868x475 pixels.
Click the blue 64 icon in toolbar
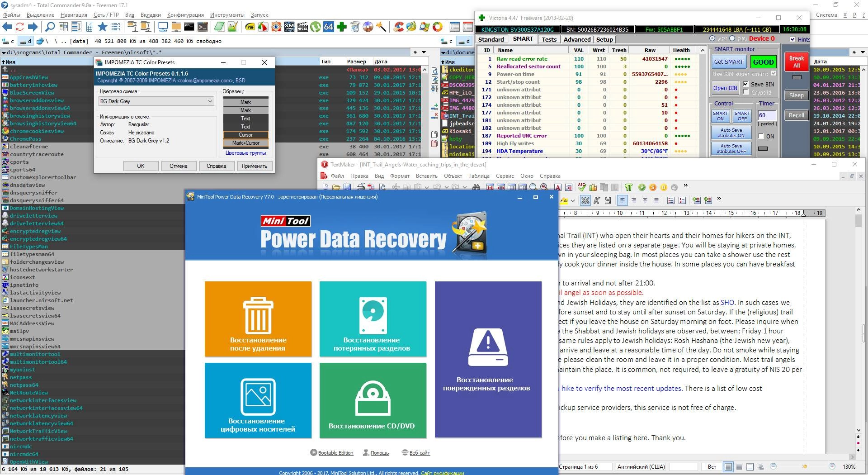coord(328,27)
